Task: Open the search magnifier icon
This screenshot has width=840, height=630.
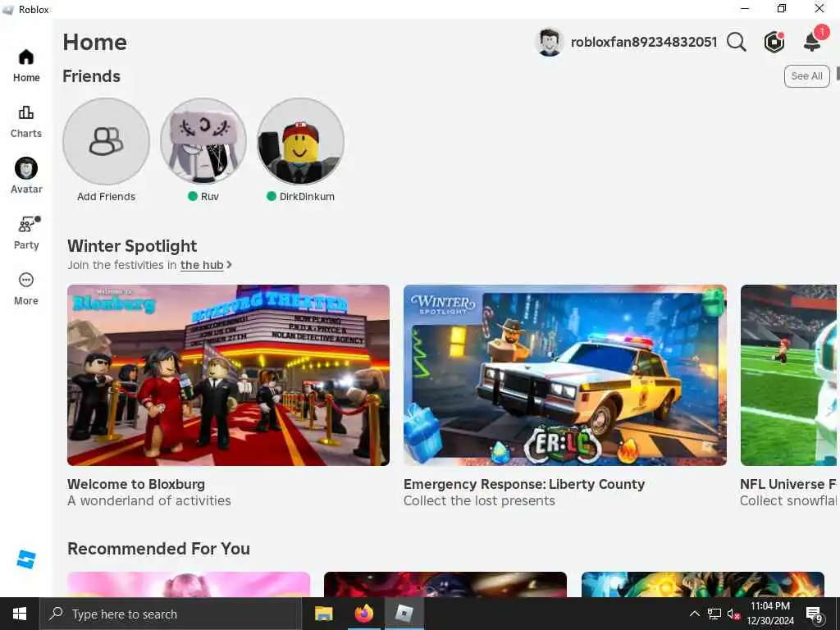Action: coord(736,42)
